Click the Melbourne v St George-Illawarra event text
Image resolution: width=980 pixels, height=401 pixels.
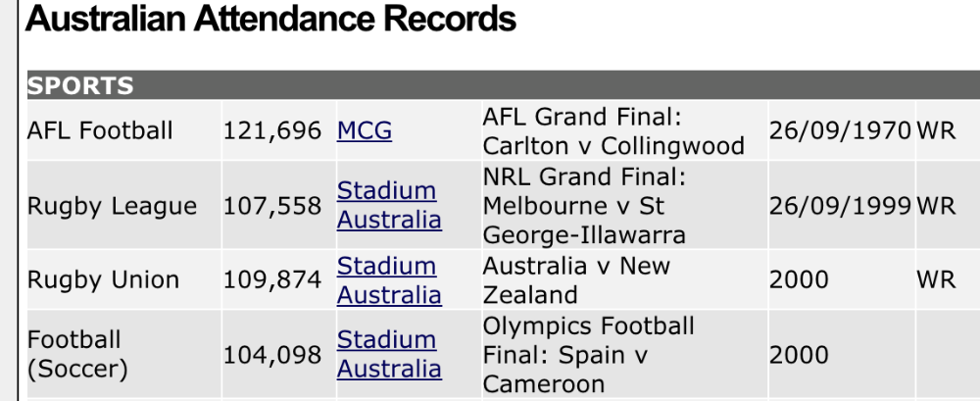584,221
